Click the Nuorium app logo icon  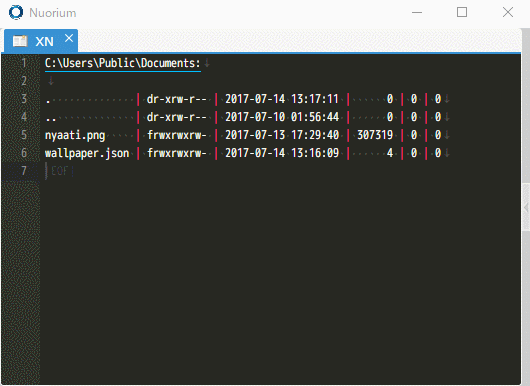pos(16,13)
